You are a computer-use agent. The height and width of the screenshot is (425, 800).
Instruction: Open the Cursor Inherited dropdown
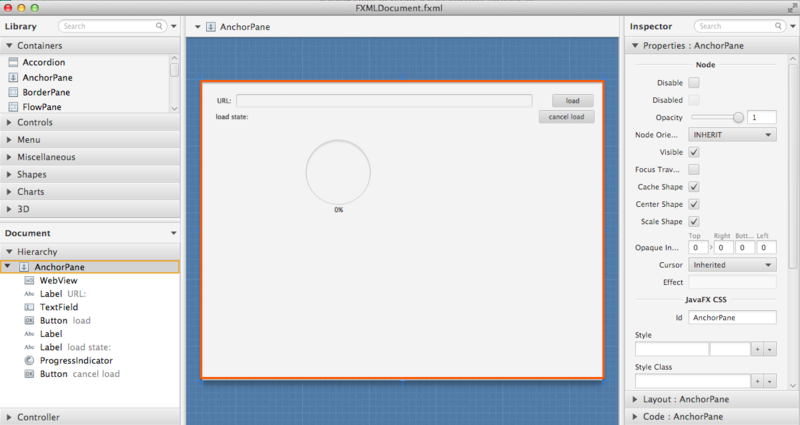pos(732,265)
